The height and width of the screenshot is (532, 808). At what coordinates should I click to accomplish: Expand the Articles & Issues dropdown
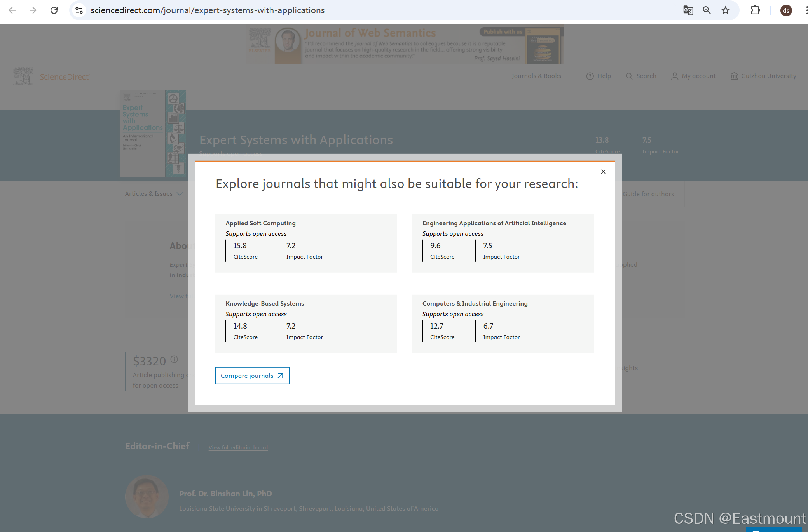coord(153,194)
